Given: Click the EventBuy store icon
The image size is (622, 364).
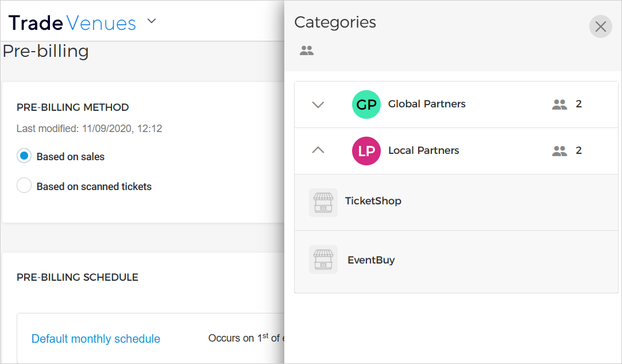Looking at the screenshot, I should click(x=323, y=260).
